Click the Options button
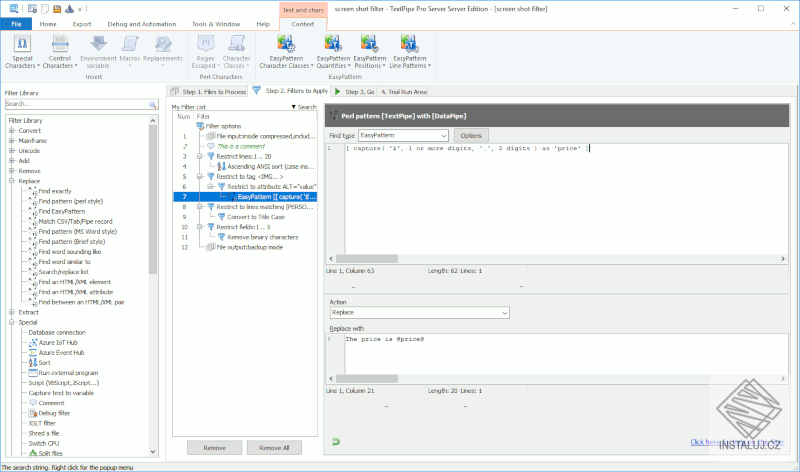This screenshot has height=472, width=800. point(471,136)
